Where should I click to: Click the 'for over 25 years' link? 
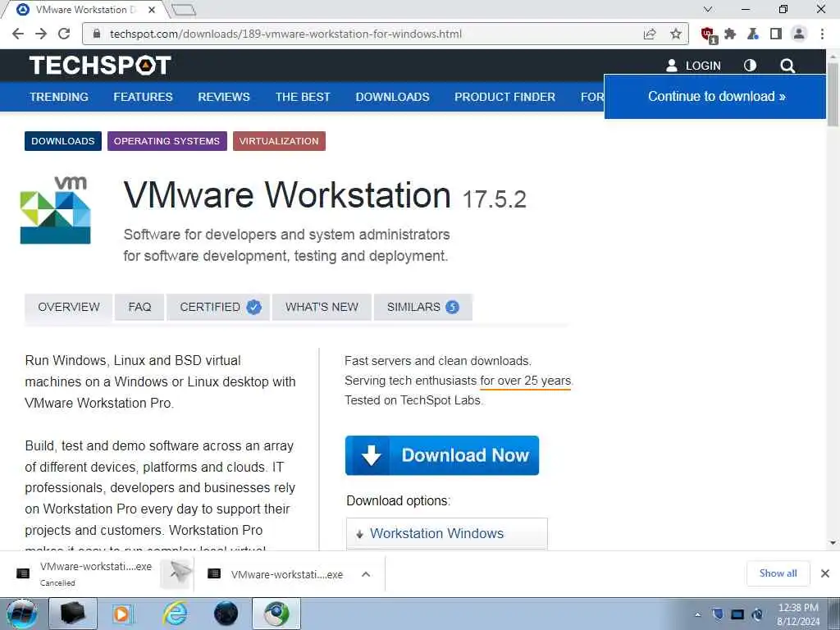[526, 381]
